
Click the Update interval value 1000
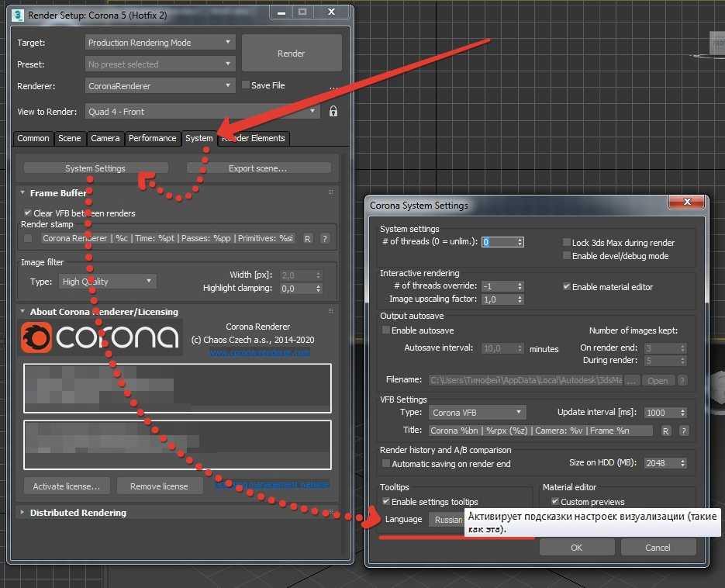661,412
